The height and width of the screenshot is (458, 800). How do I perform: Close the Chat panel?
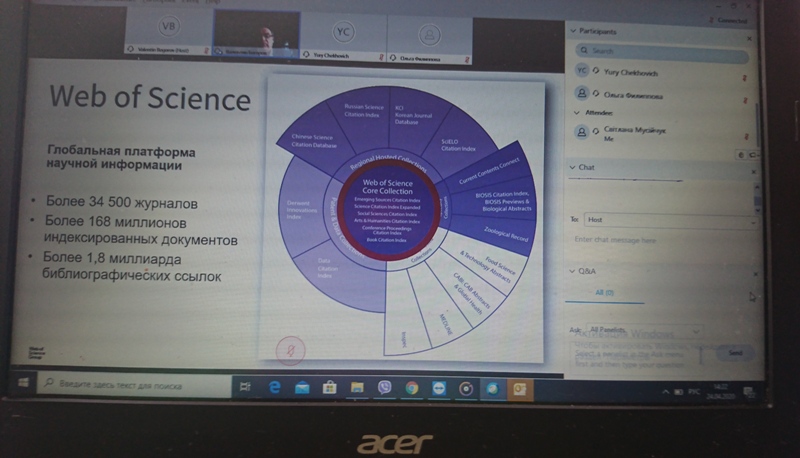[x=754, y=172]
